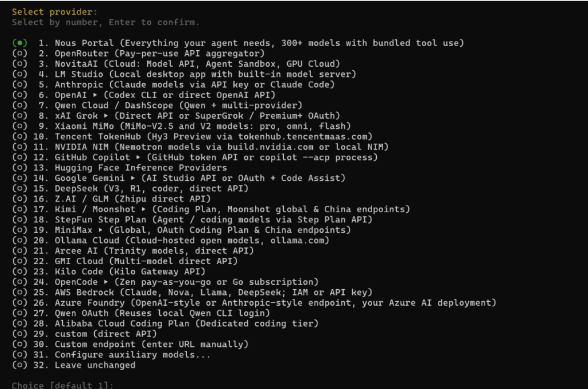Expand the GitHub Copilot submenu arrow
This screenshot has height=389, width=588.
(138, 157)
